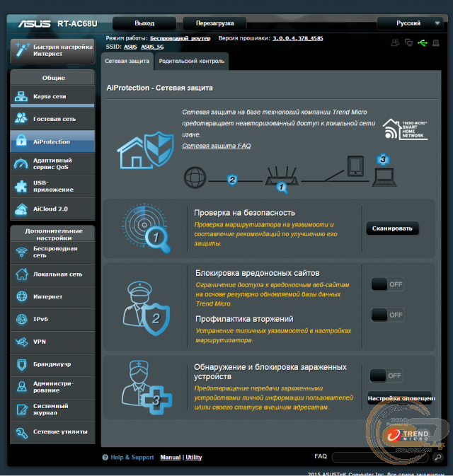Click the Help & Support question mark icon
The width and height of the screenshot is (453, 476).
tap(105, 457)
